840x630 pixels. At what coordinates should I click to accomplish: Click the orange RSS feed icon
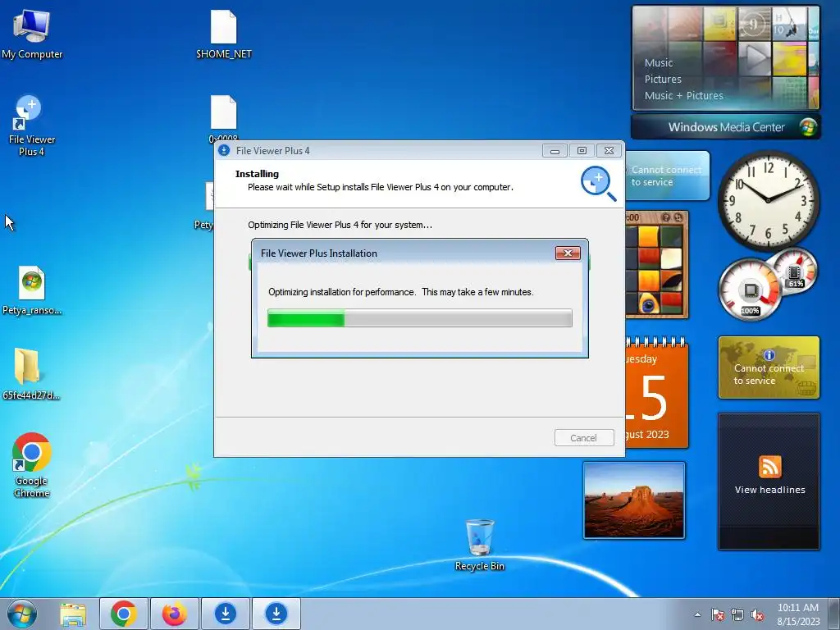(769, 467)
